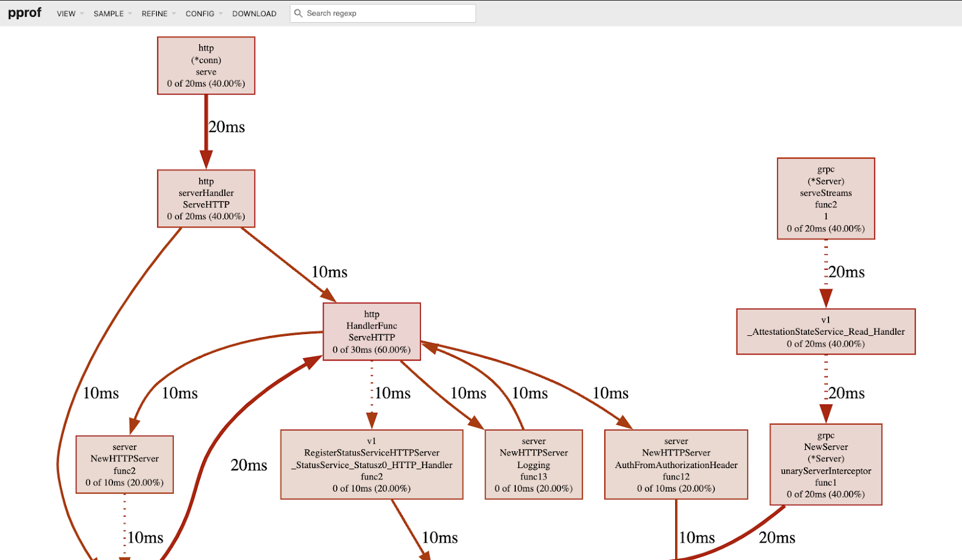This screenshot has width=962, height=560.
Task: Select the AuthFromAuthorizationHeader func12 node
Action: 676,464
